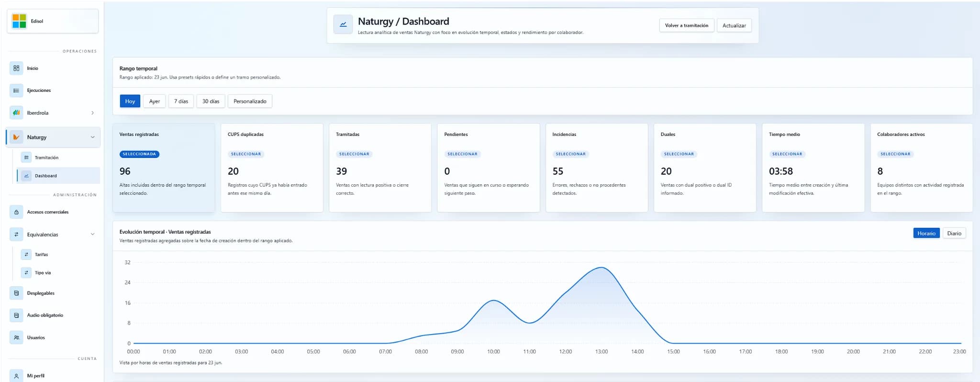Viewport: 980px width, 382px height.
Task: Select the 7 días range preset
Action: point(181,101)
